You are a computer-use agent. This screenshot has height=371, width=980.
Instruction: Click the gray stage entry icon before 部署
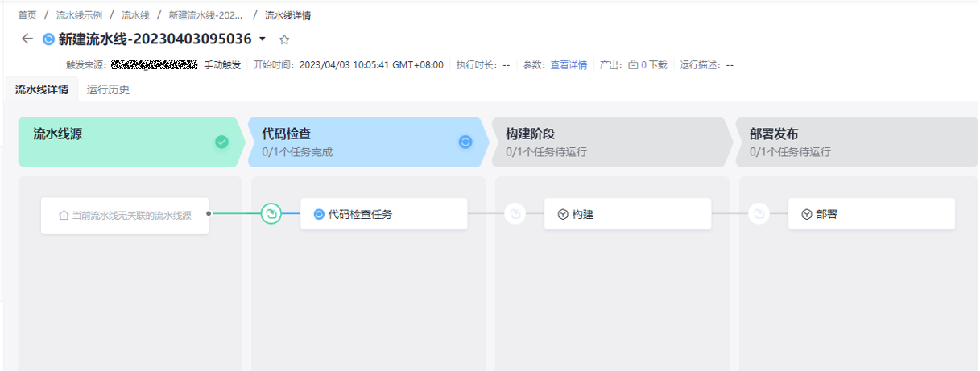758,214
